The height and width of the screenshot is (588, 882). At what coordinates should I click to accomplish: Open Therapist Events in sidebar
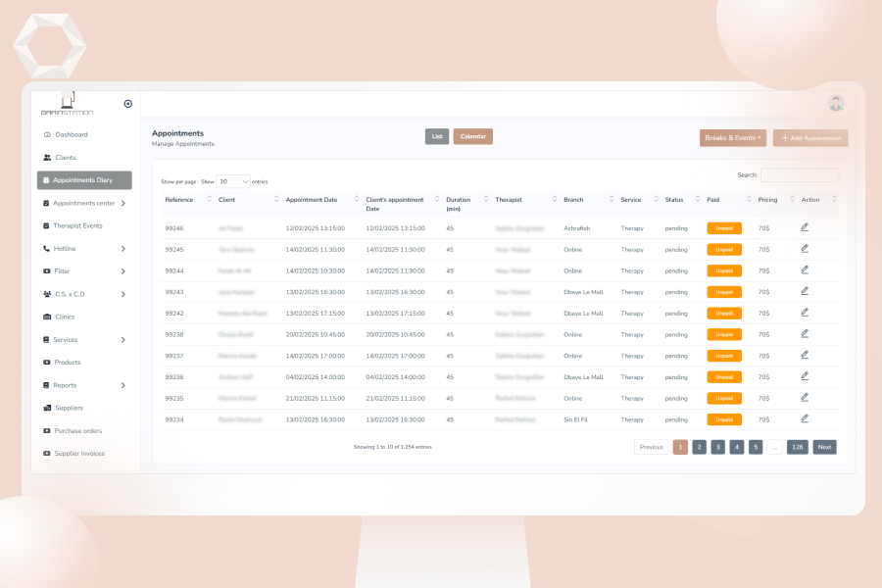pos(77,225)
